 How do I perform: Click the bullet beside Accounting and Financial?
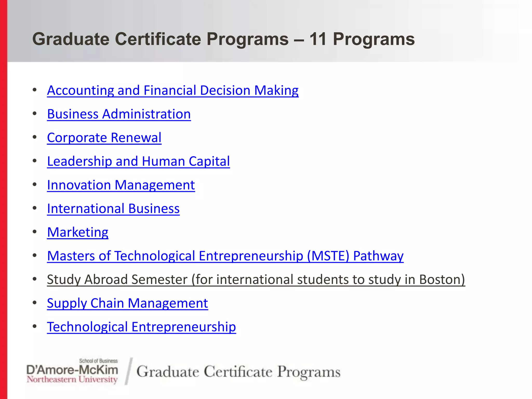click(35, 90)
